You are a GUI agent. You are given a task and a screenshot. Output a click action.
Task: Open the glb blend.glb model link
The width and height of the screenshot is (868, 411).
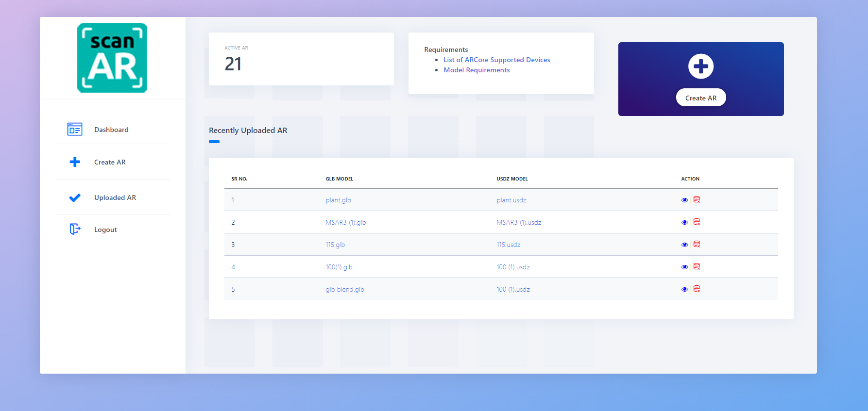[345, 289]
